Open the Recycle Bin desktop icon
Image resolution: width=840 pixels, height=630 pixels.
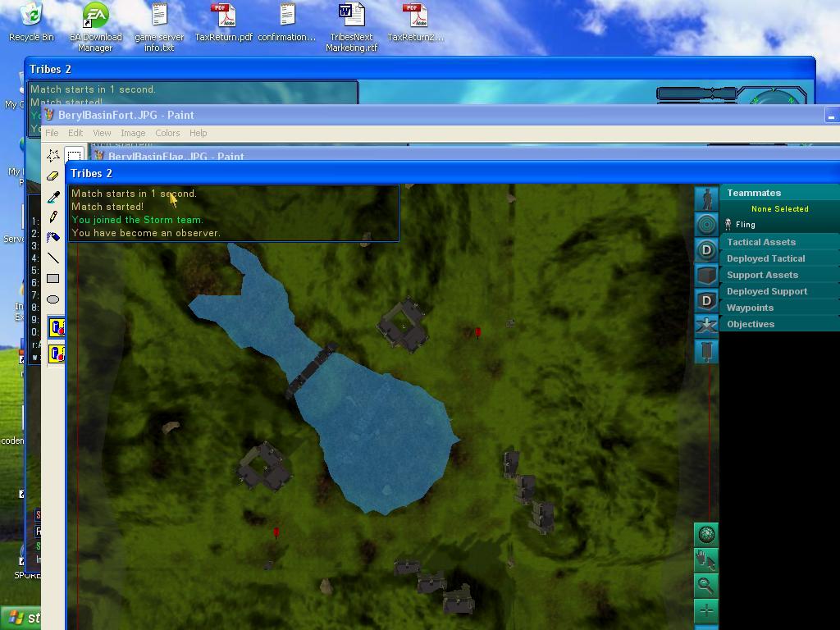[x=31, y=22]
